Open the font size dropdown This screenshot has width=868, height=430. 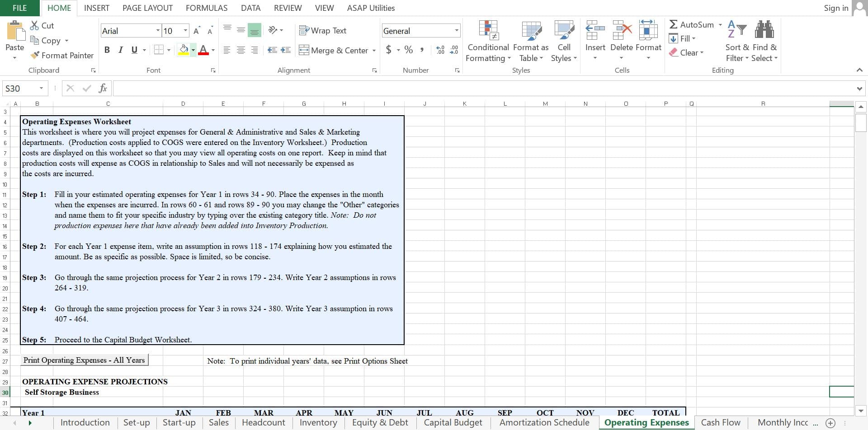coord(185,31)
